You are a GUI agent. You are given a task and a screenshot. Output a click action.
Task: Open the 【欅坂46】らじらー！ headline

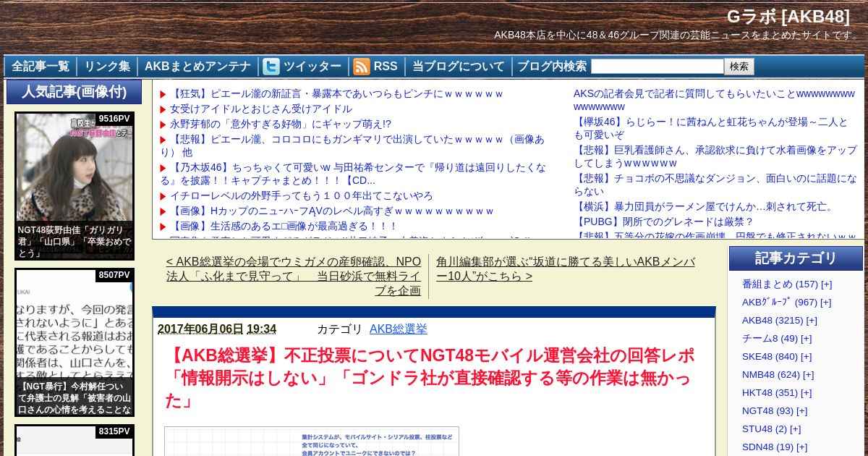(x=711, y=128)
